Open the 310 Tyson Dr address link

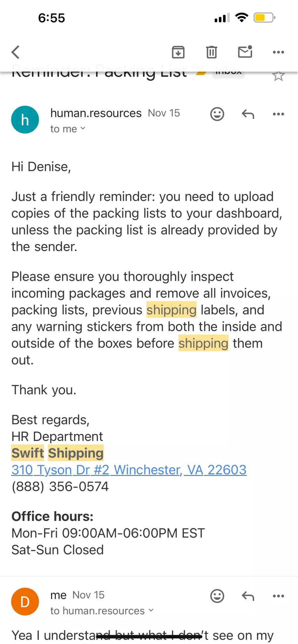[x=129, y=470]
